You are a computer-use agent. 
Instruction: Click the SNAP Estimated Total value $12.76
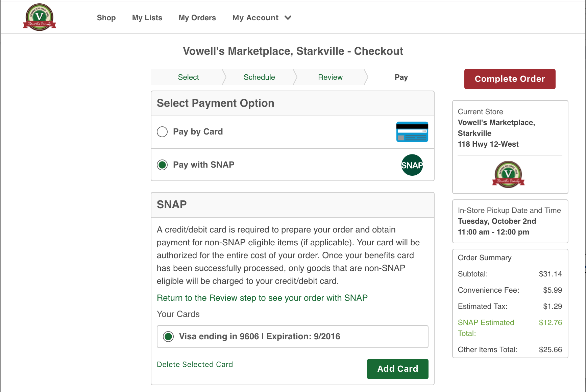pyautogui.click(x=550, y=323)
